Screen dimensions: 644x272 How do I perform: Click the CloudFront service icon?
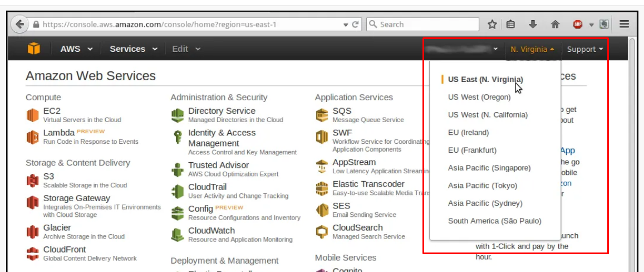(32, 254)
